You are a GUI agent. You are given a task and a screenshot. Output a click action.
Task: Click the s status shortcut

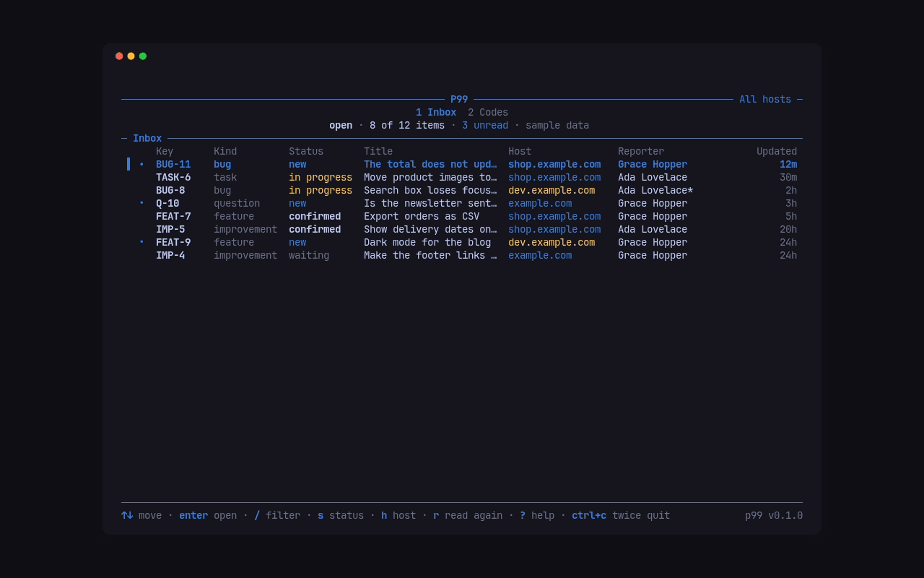coord(341,515)
